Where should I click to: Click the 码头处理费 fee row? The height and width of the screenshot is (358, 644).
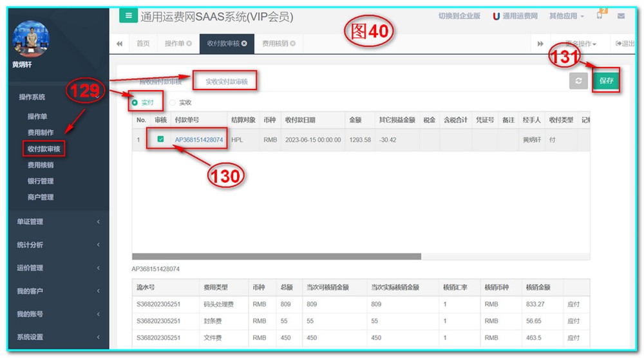pos(361,304)
